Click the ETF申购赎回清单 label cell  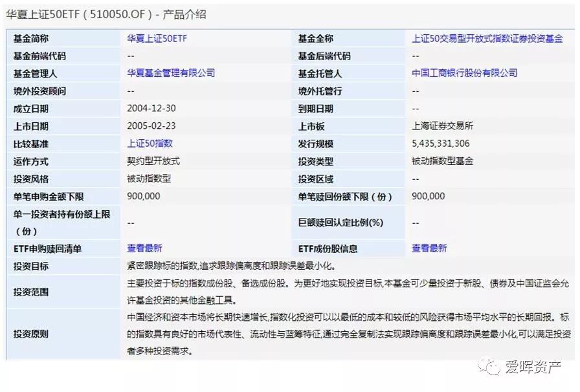click(63, 248)
